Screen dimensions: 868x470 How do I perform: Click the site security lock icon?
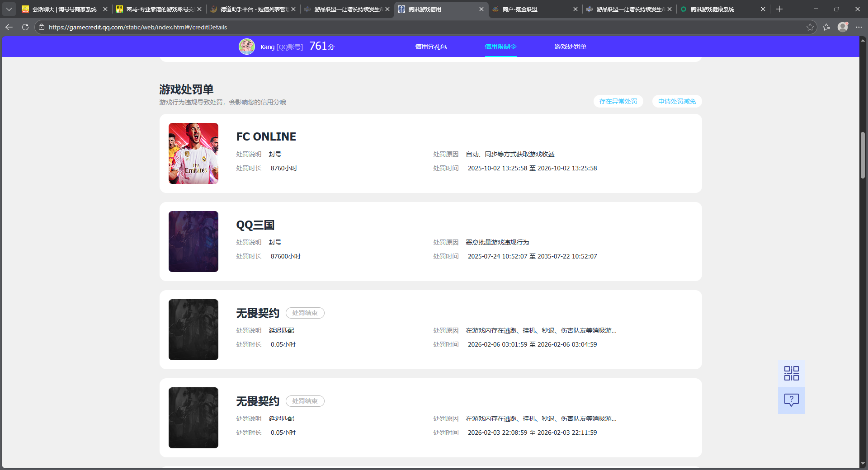[41, 27]
